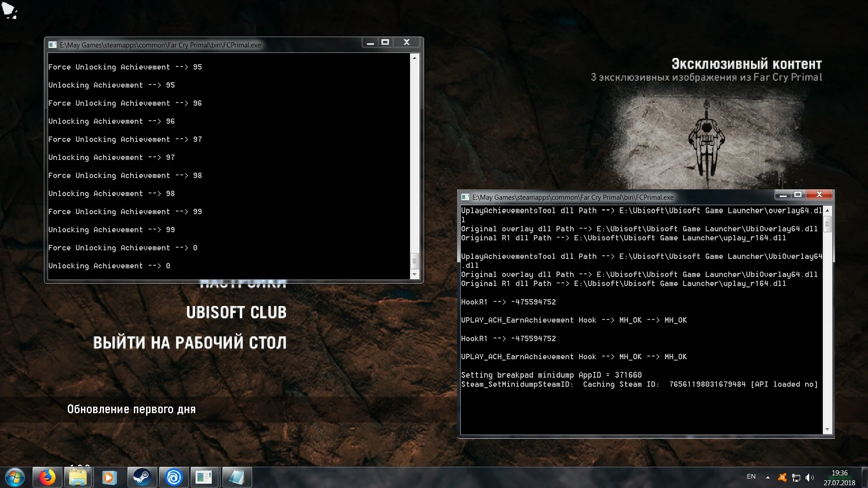Viewport: 868px width, 488px height.
Task: Click the FCPrimal console taskbar preview
Action: 204,477
